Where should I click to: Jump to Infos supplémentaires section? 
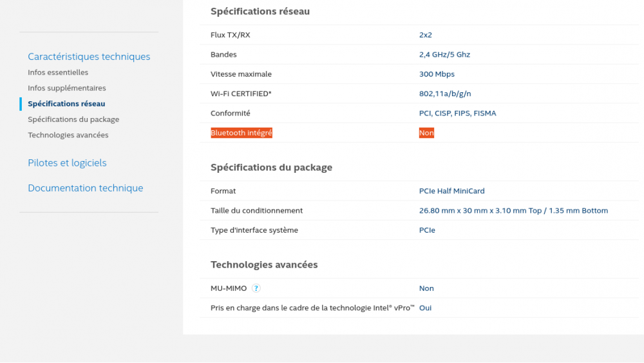pyautogui.click(x=67, y=88)
